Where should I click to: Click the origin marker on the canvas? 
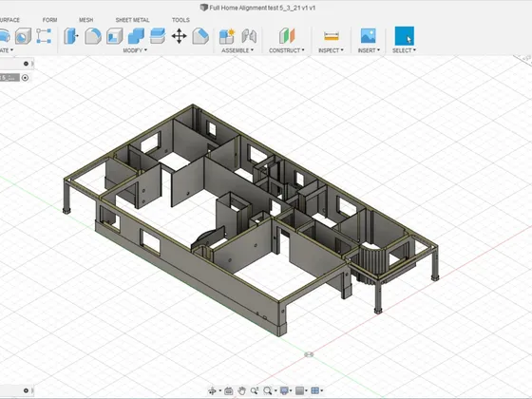point(309,354)
